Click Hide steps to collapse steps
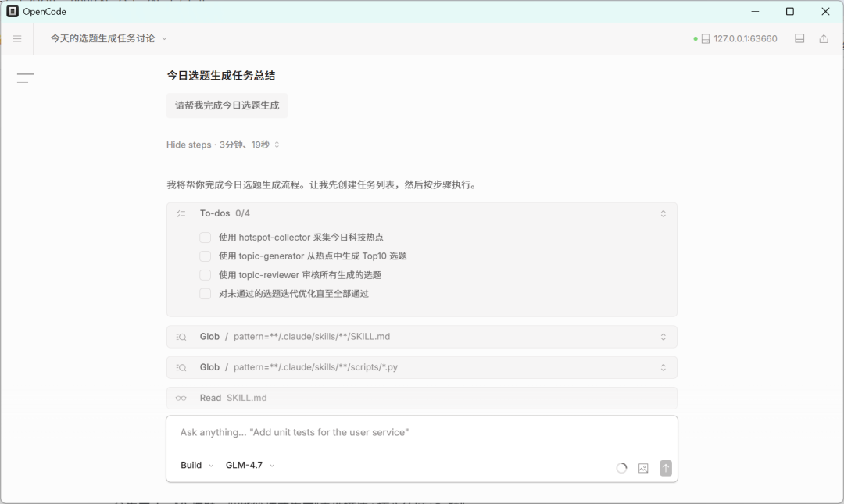This screenshot has height=504, width=844. tap(189, 145)
